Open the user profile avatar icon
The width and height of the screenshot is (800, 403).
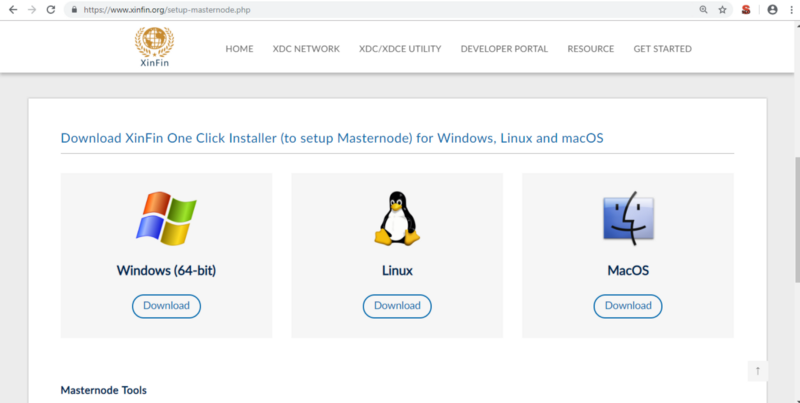[772, 9]
